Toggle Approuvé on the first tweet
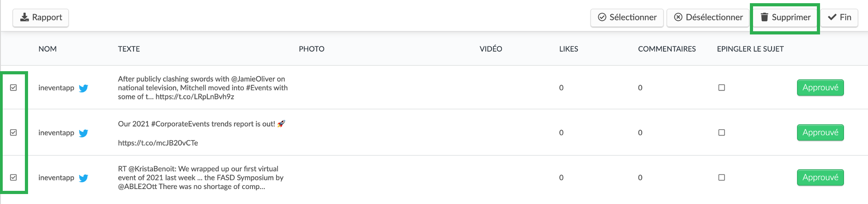Screen dimensions: 868x204 point(820,87)
